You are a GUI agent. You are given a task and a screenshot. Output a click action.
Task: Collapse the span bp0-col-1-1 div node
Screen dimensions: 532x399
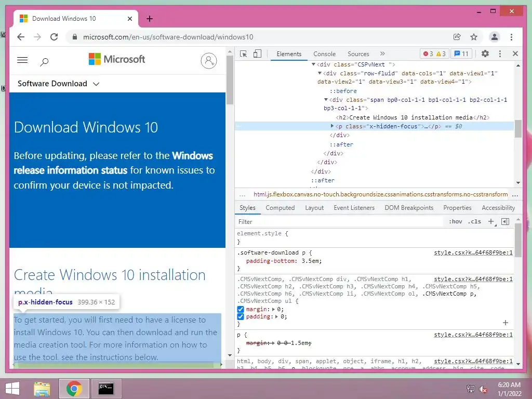point(326,99)
